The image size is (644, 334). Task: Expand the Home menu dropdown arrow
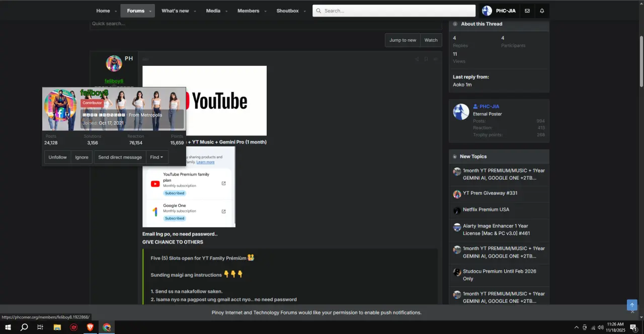[x=116, y=11]
